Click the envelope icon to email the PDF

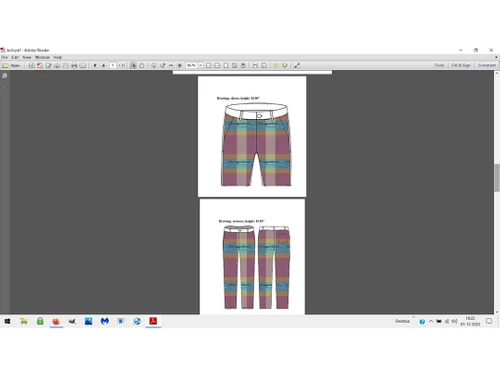tap(83, 65)
